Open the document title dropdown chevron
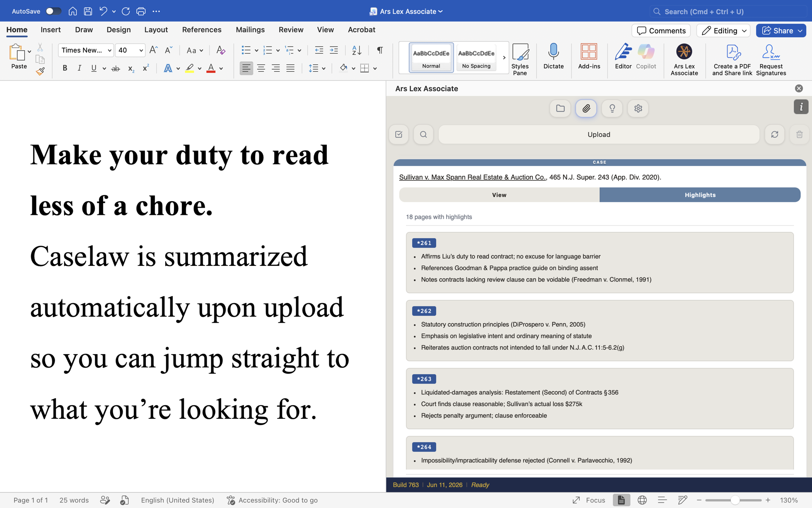 pos(440,12)
